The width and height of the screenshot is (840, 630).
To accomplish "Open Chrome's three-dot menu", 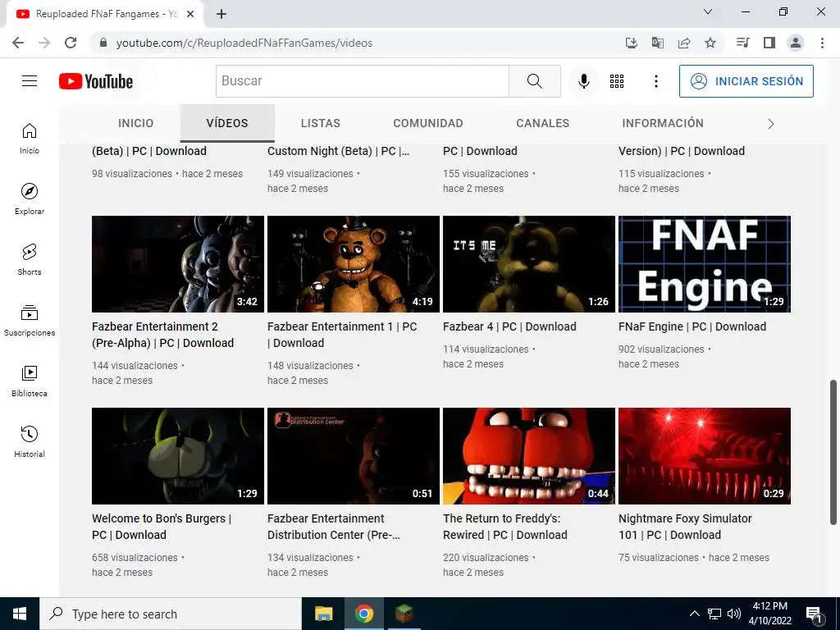I will coord(822,43).
